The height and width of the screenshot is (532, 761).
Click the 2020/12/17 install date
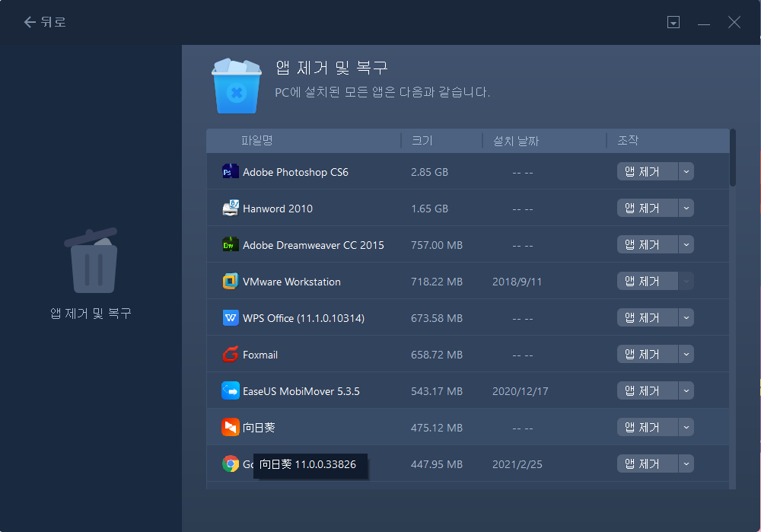(521, 391)
